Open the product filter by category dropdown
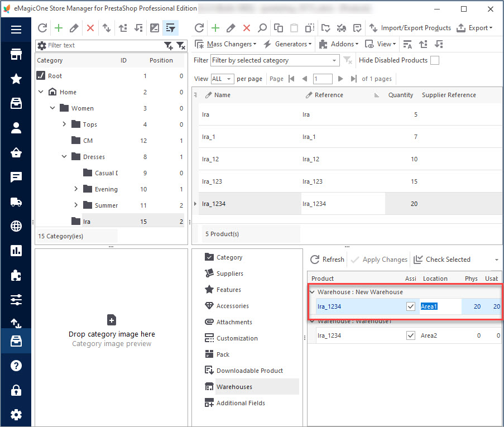504x427 pixels. coord(275,60)
